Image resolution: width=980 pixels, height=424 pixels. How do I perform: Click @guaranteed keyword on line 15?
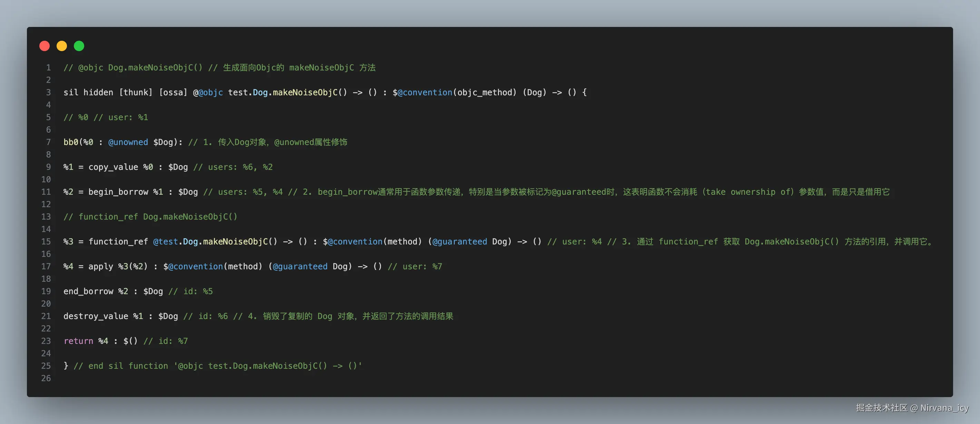point(460,242)
